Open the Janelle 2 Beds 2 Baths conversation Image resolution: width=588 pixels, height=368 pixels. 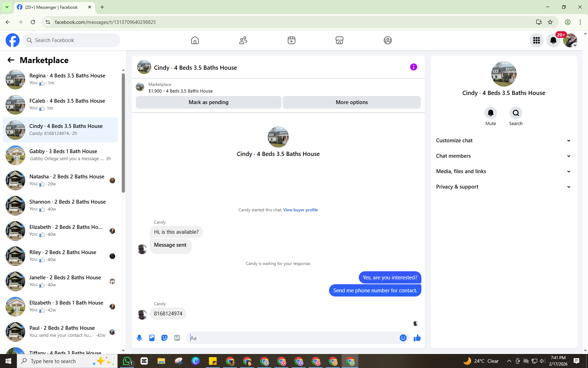pyautogui.click(x=60, y=281)
